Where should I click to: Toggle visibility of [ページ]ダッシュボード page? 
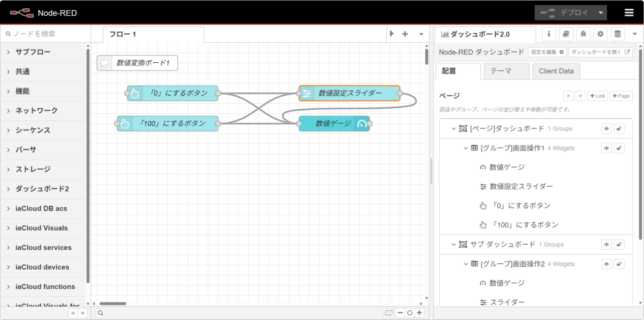click(x=607, y=129)
